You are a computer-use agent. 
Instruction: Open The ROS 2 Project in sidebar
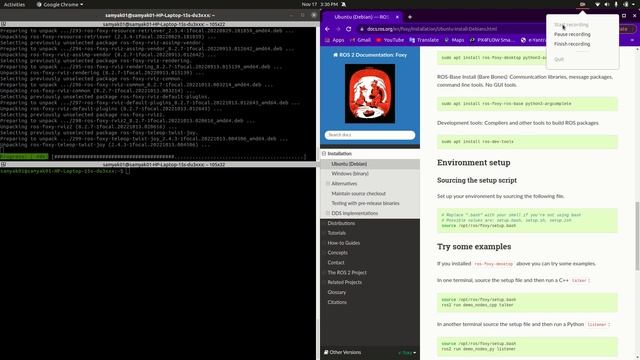pos(347,272)
